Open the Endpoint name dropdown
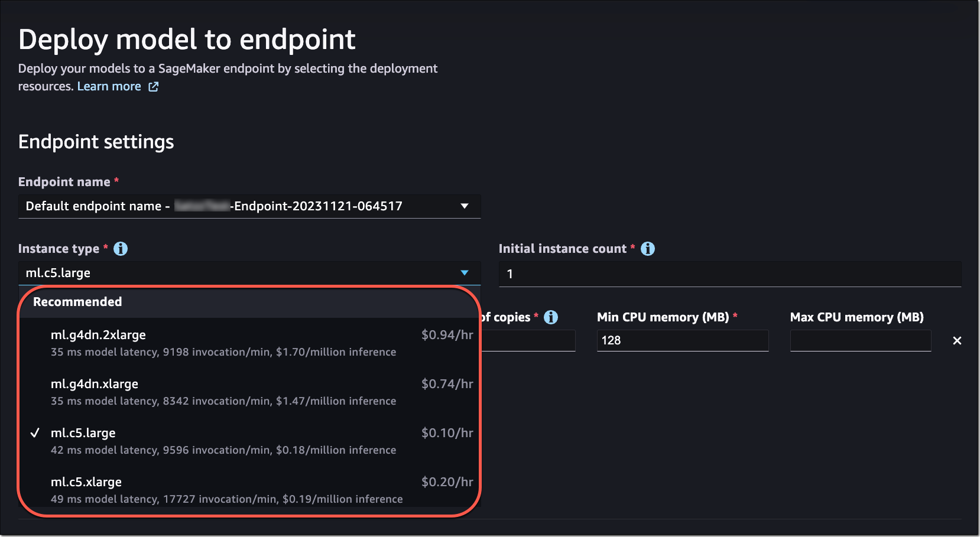This screenshot has height=537, width=980. coord(248,206)
